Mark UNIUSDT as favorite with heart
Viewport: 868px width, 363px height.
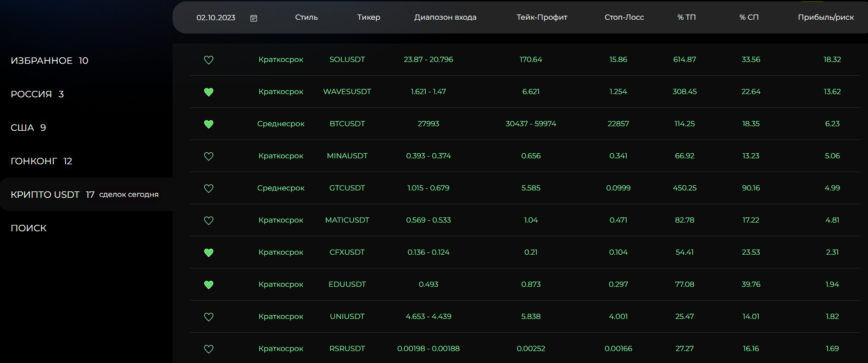209,317
